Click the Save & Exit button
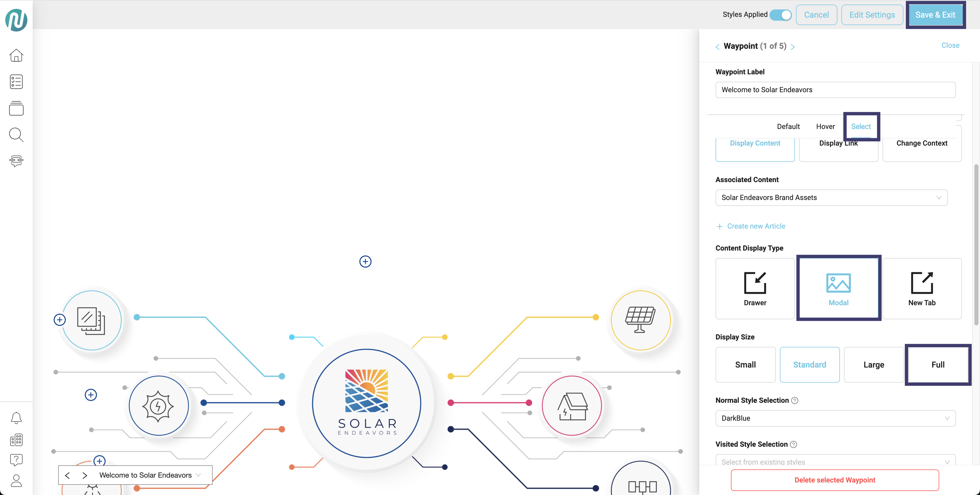This screenshot has width=980, height=495. point(935,15)
